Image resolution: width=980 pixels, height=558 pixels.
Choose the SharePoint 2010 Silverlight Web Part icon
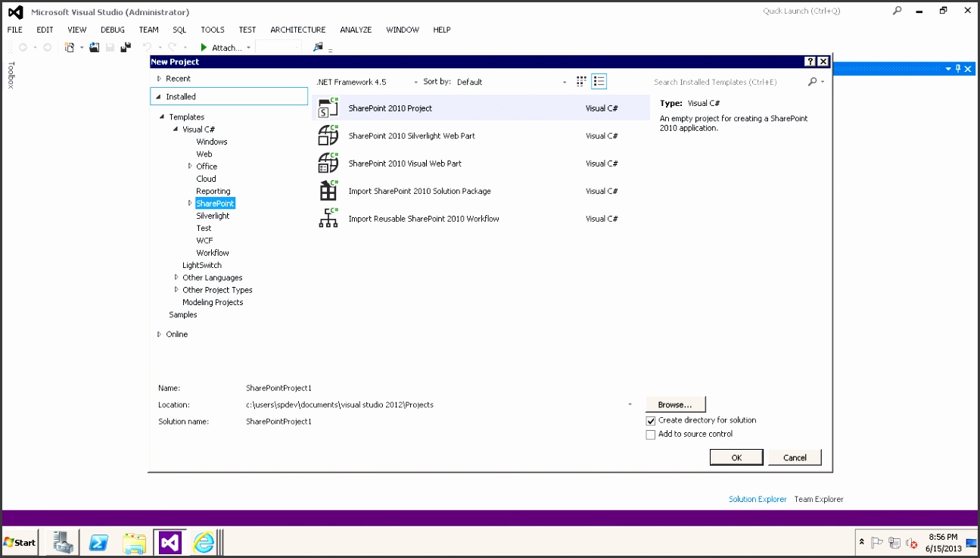(328, 136)
